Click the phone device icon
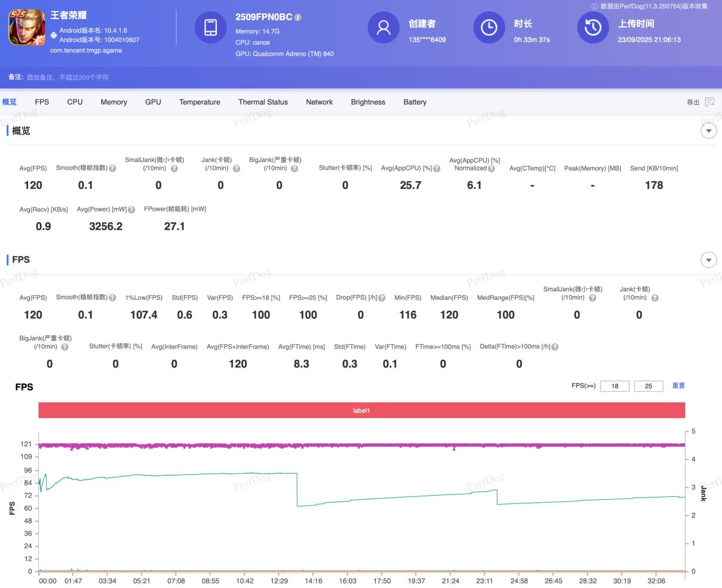The image size is (722, 588). (x=210, y=27)
